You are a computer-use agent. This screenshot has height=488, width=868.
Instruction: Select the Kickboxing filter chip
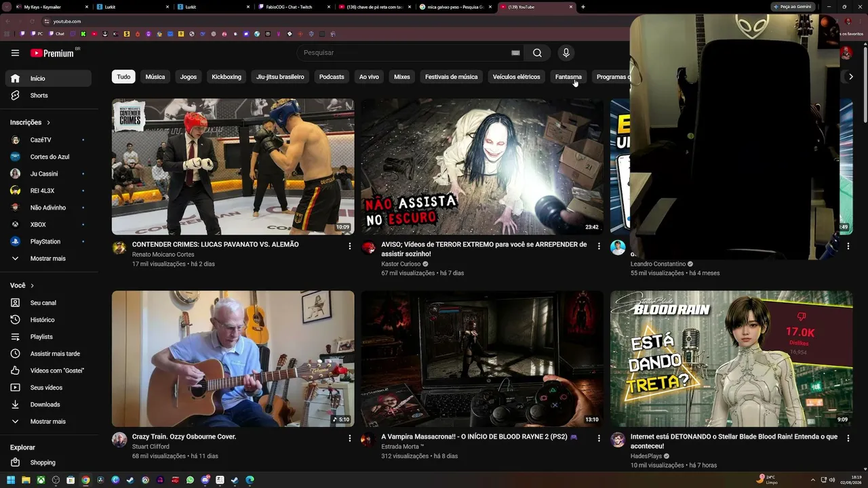pyautogui.click(x=226, y=77)
